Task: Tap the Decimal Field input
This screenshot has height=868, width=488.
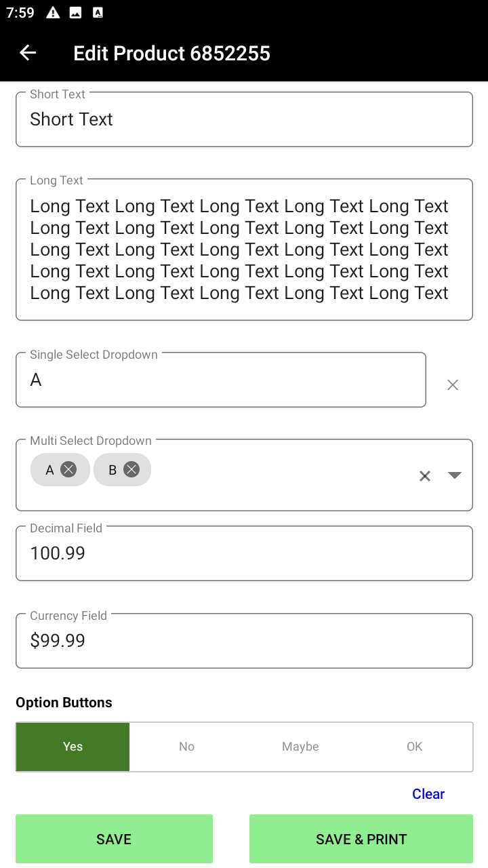Action: click(x=244, y=553)
